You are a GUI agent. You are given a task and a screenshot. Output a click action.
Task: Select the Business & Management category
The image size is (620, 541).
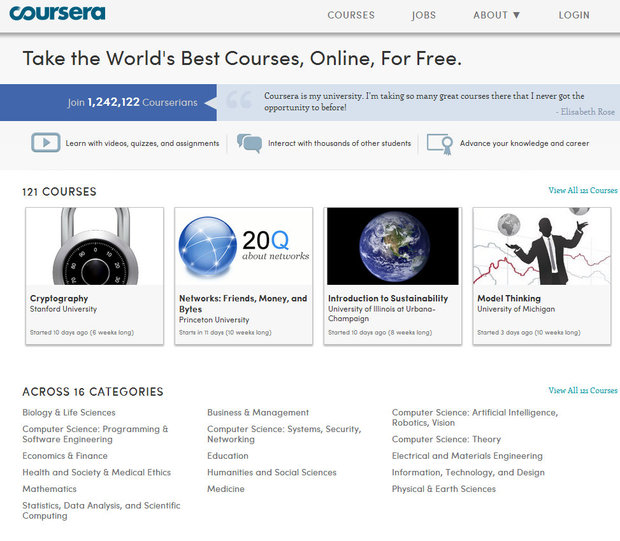(x=258, y=412)
